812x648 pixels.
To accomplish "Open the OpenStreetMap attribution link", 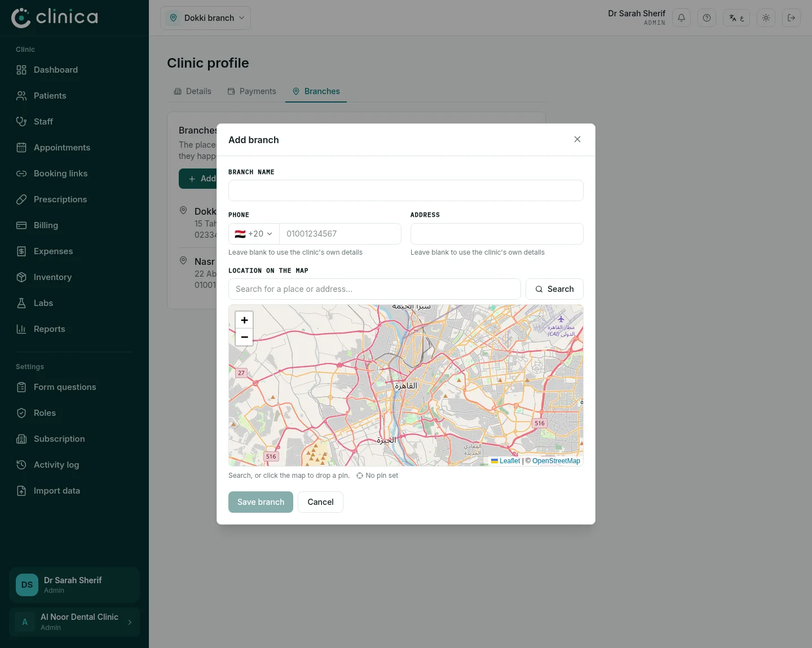I will tap(556, 461).
